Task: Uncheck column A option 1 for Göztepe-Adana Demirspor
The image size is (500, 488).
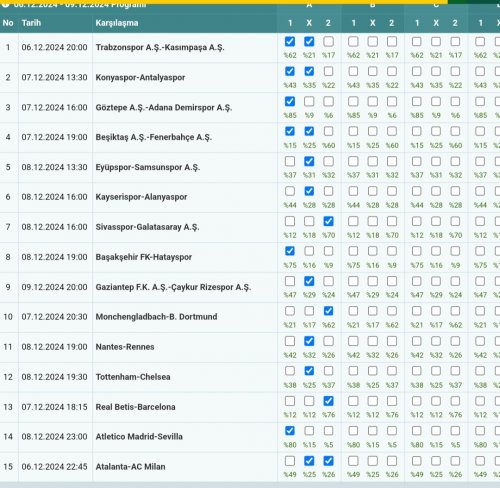Action: (290, 101)
